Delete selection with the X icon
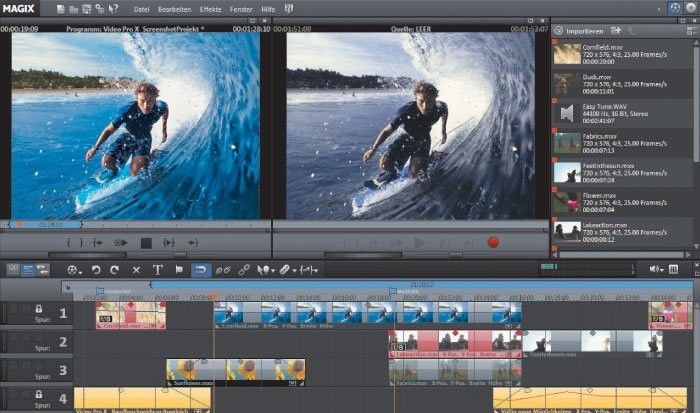This screenshot has height=413, width=700. tap(136, 270)
